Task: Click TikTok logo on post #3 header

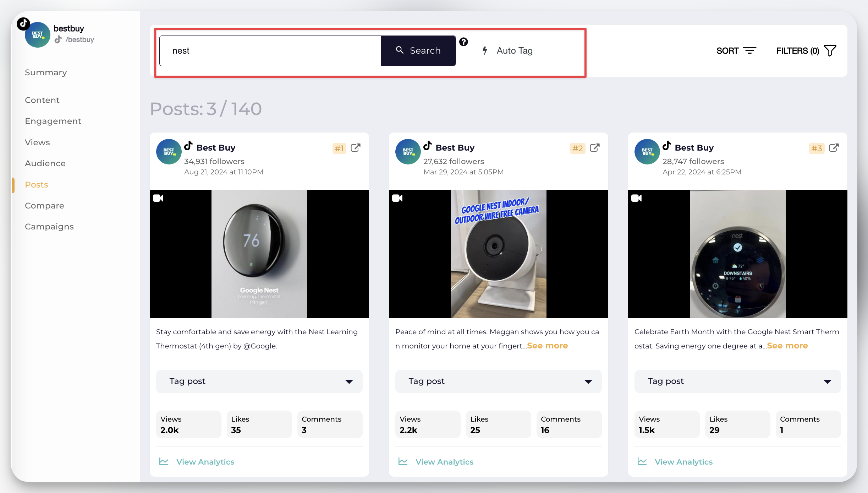Action: pyautogui.click(x=667, y=146)
